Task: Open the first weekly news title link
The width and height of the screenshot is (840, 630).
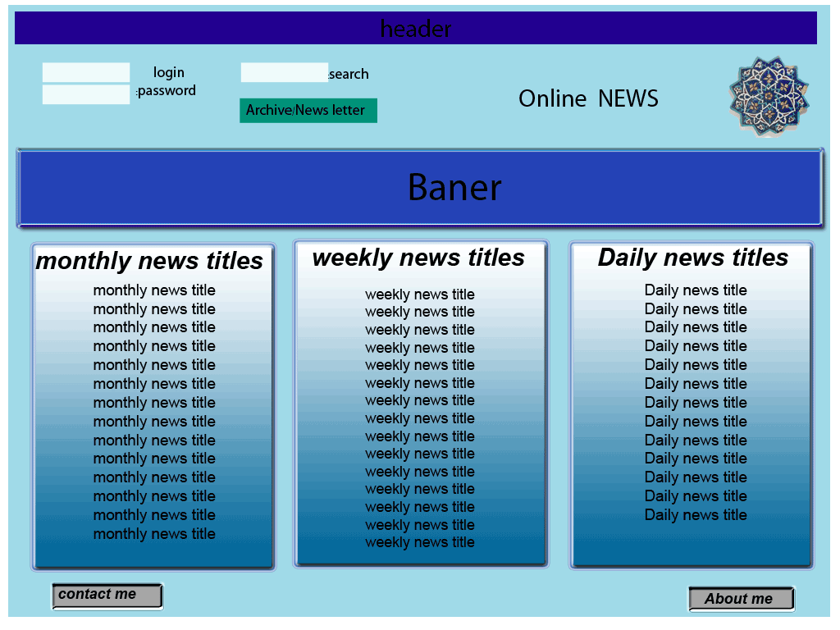Action: (x=420, y=294)
